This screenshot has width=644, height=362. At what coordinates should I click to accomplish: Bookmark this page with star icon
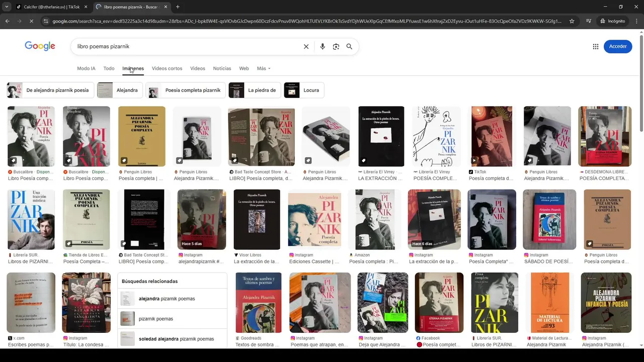coord(572,21)
